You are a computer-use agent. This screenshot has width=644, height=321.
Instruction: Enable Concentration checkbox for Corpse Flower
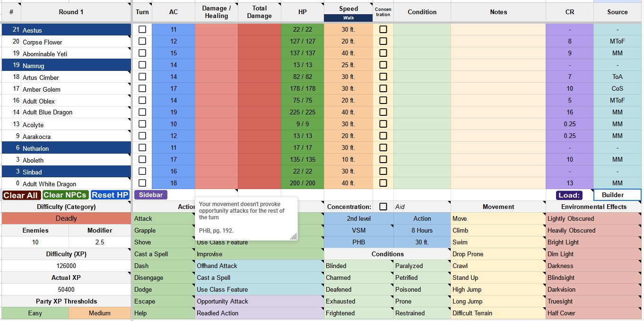(383, 41)
